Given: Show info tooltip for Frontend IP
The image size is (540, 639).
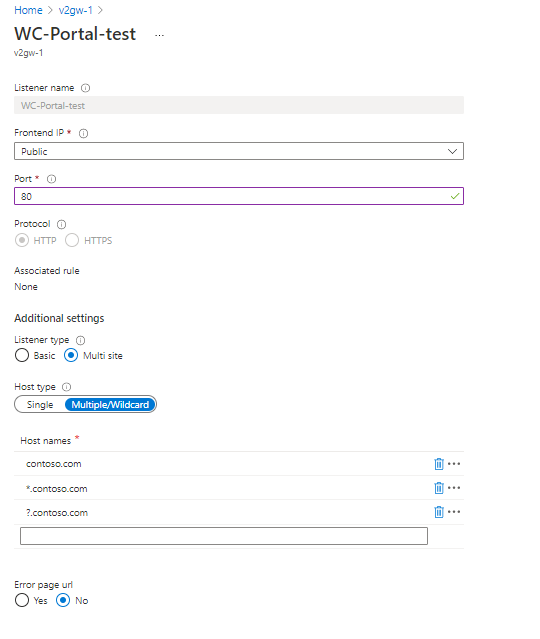Looking at the screenshot, I should tap(83, 133).
